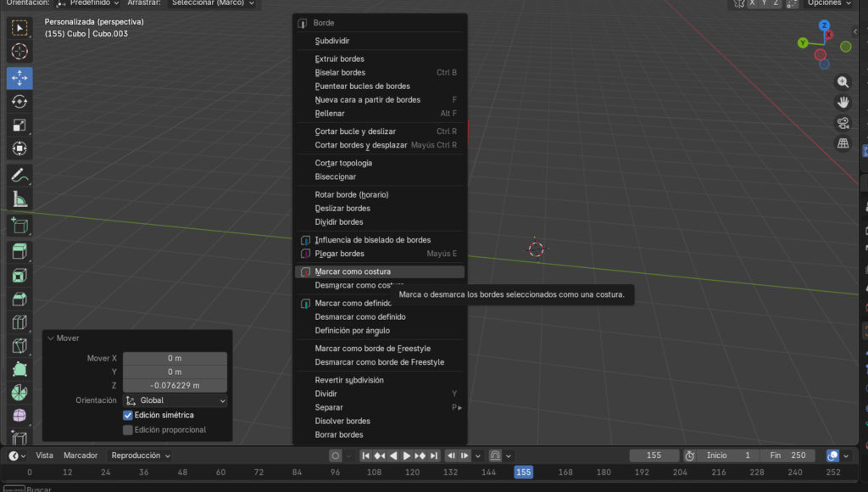Click the current frame 155 field
Viewport: 868px width, 492px height.
(x=654, y=456)
